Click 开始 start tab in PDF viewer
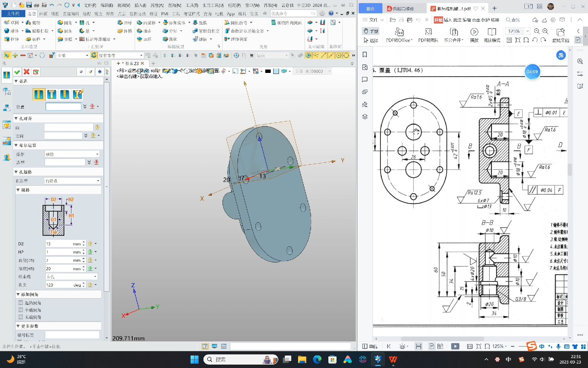Image resolution: width=588 pixels, height=368 pixels. pyautogui.click(x=438, y=20)
